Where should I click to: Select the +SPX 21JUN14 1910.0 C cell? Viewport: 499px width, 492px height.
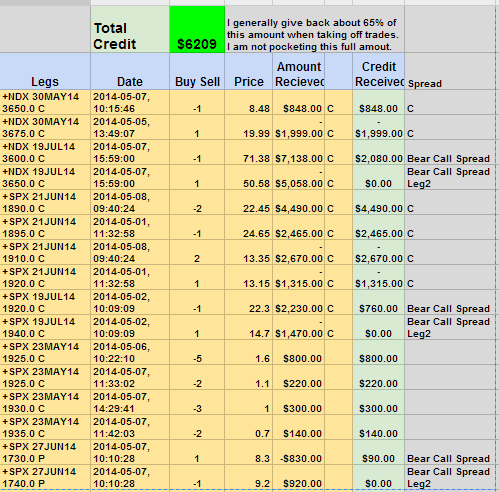click(x=45, y=252)
